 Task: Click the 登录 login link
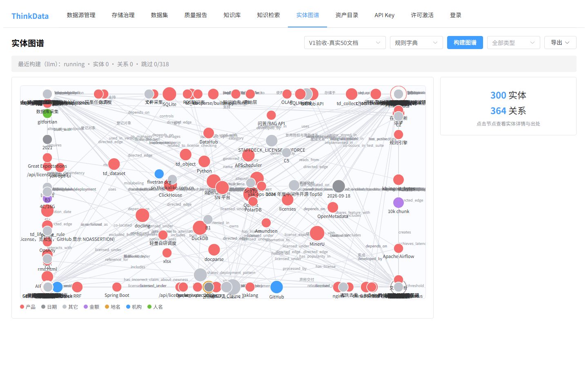tap(456, 15)
